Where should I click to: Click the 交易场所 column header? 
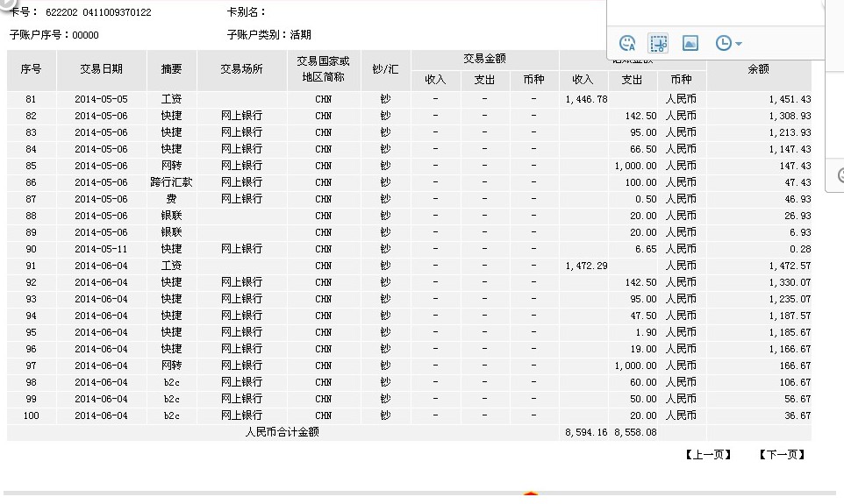241,69
